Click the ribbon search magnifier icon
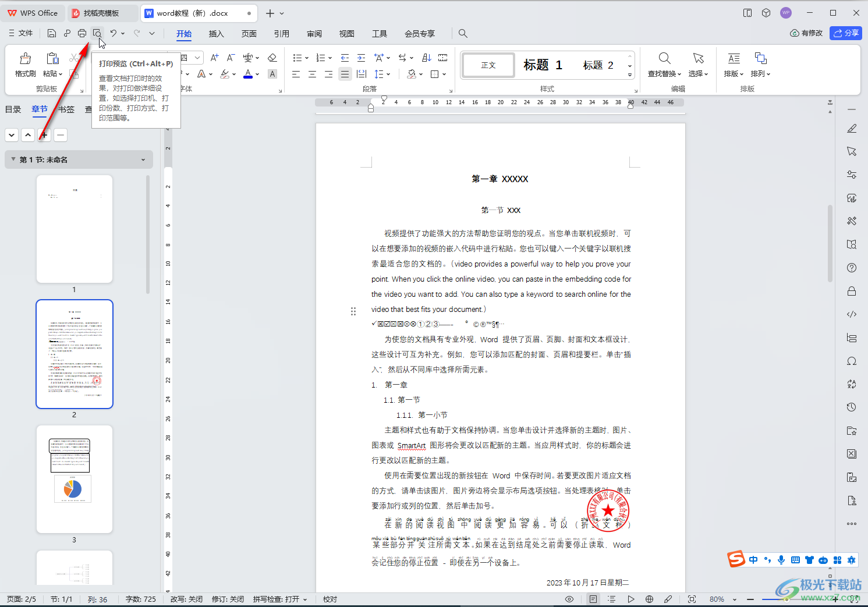868x607 pixels. 463,33
